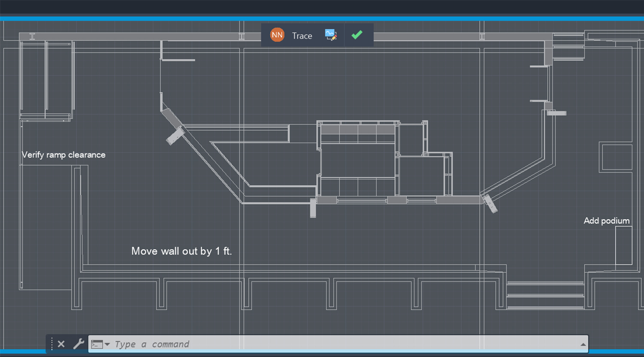Click the Verify ramp clearance note
Screen dimensions: 644x357
(64, 155)
